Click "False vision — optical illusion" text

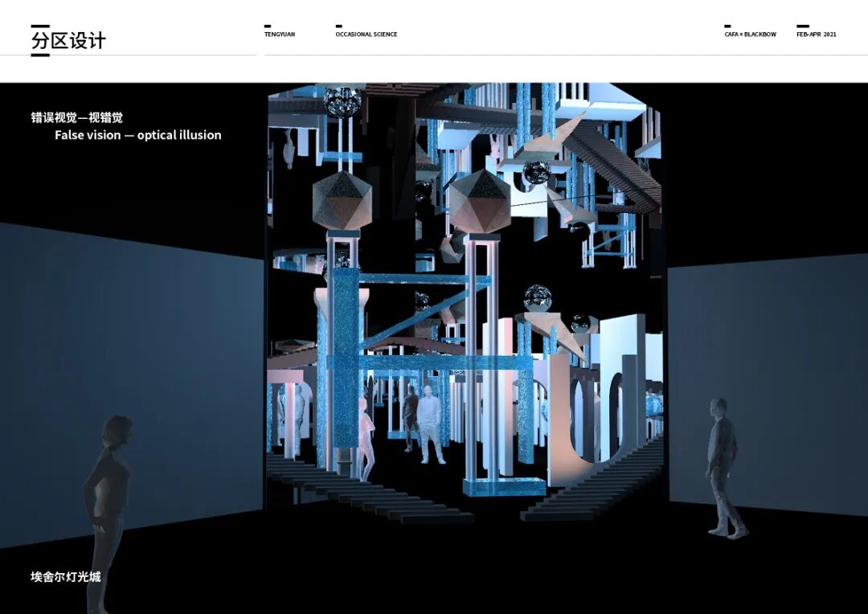pos(138,135)
